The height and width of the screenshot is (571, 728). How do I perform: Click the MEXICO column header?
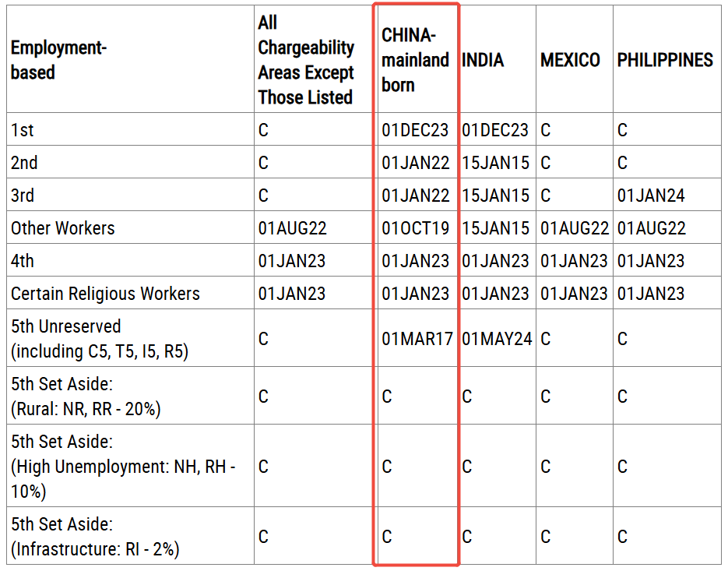coord(570,60)
